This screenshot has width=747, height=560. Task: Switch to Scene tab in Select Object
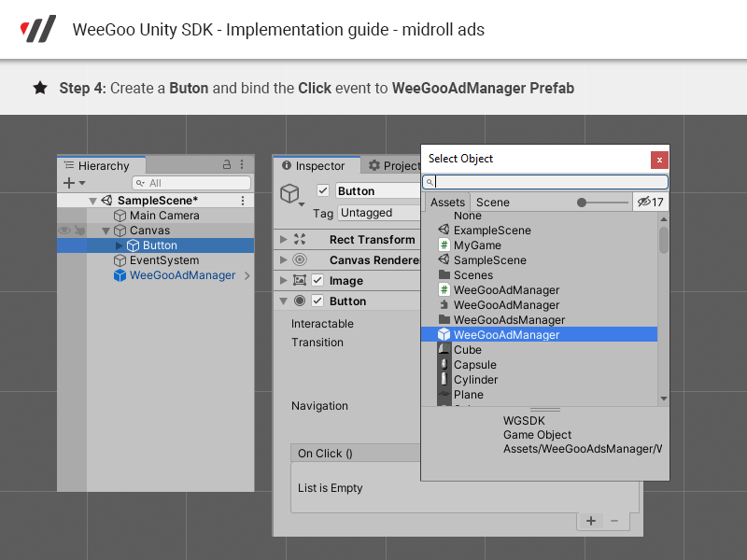pos(493,203)
